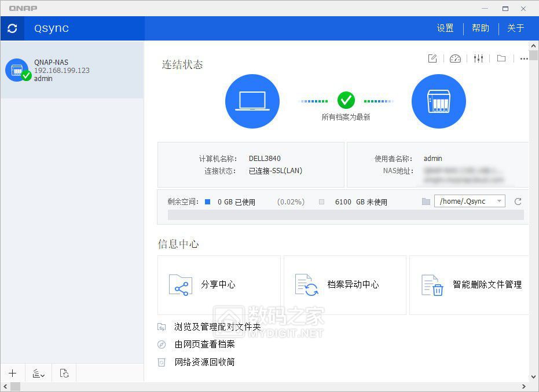Open the ellipsis more options menu
539x392 pixels.
(x=524, y=58)
